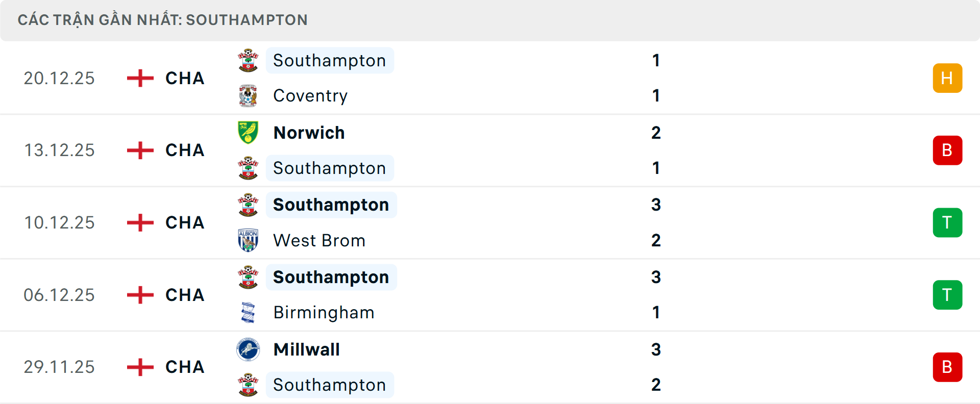
Task: Click the England flag beside 29.11.25
Action: 139,366
